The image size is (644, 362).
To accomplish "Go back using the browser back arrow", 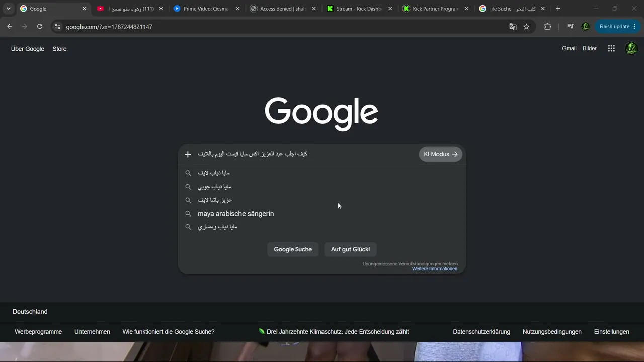I will [10, 27].
